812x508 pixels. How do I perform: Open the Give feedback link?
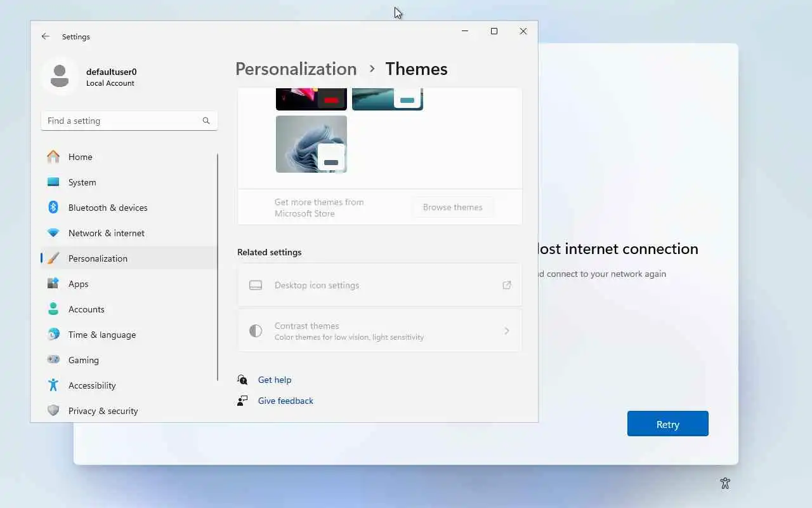click(285, 401)
